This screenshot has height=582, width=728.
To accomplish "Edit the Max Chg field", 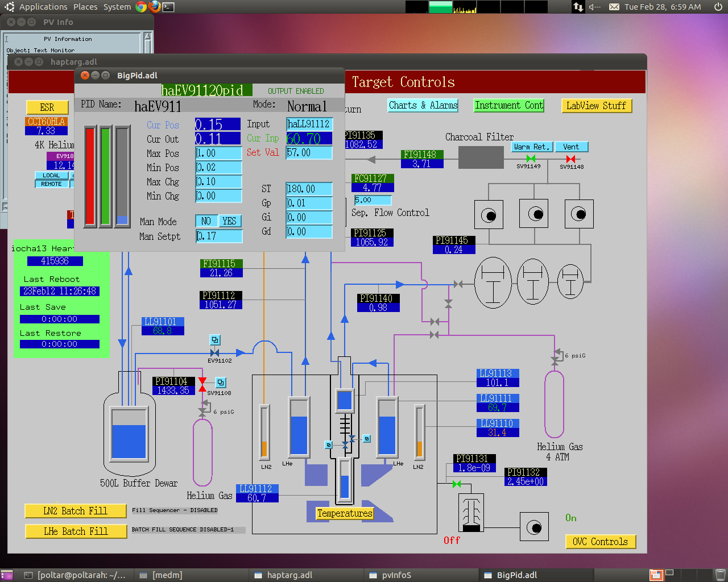I will coord(219,182).
